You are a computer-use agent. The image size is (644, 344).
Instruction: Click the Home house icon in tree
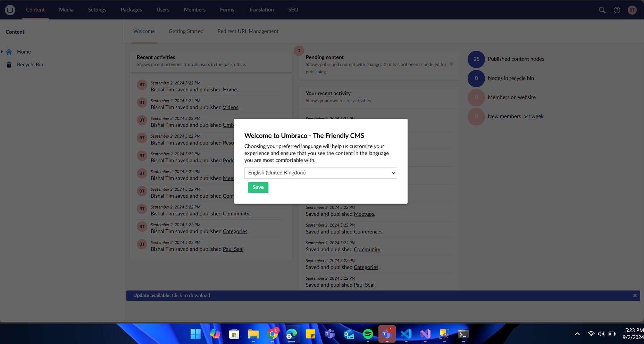pos(9,52)
